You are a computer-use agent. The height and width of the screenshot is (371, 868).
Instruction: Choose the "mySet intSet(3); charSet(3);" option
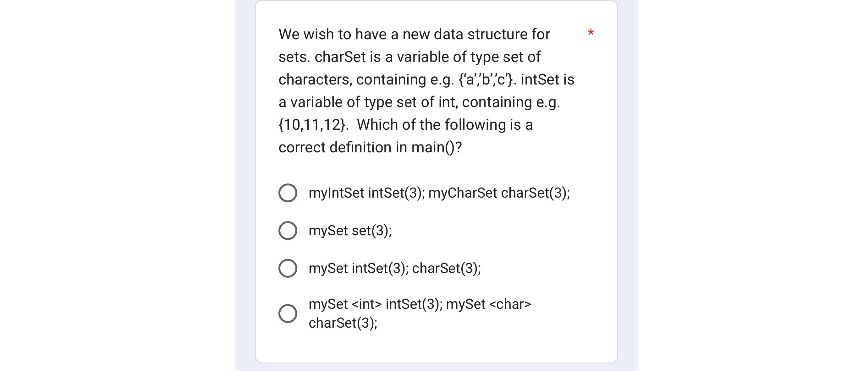[x=394, y=268]
